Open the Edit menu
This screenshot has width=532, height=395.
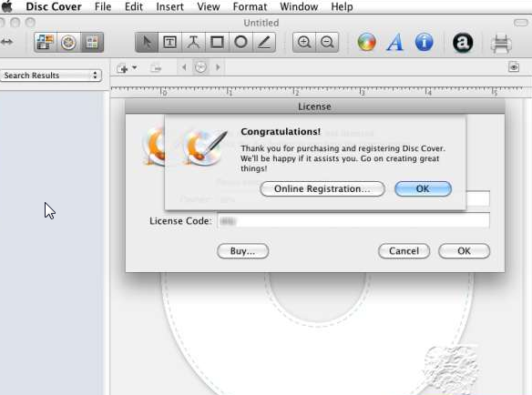point(133,6)
